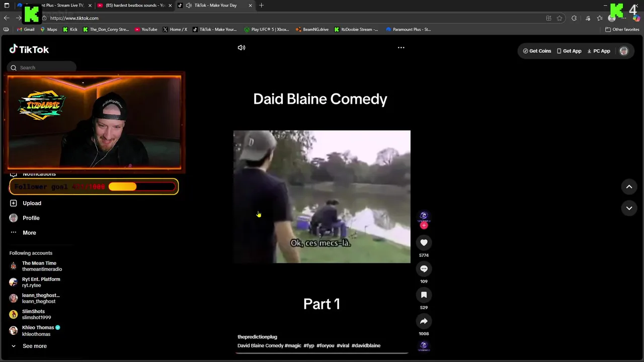644x362 pixels.
Task: Open the tab actions icon at far left
Action: coord(7,5)
